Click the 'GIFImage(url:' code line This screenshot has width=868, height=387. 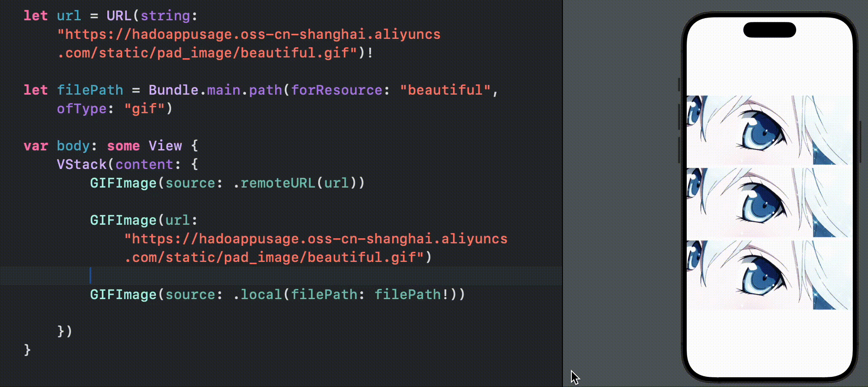pos(144,220)
